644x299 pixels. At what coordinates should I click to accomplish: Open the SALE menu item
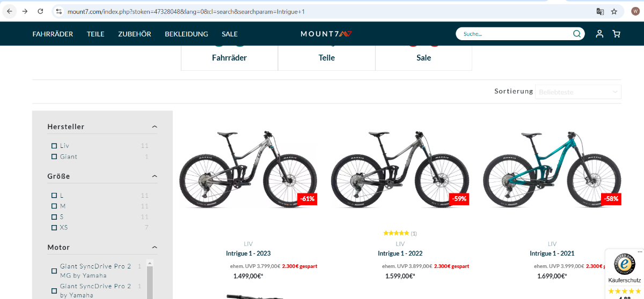[x=230, y=34]
